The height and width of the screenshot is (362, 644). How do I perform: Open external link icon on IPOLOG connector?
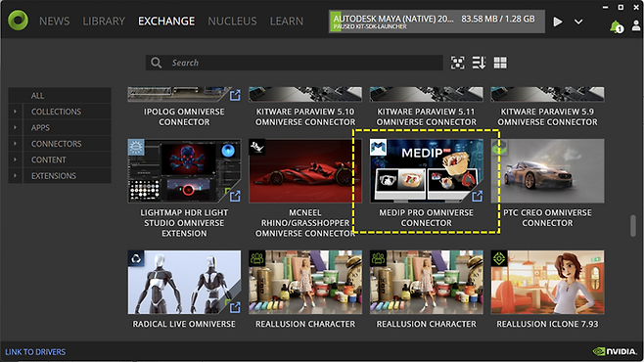[235, 95]
